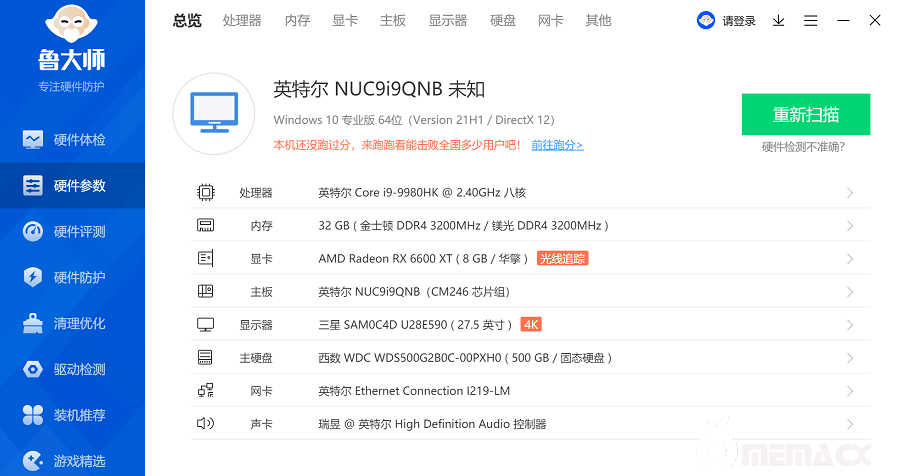Click the NUC9i9QNB (CM246 芯片组) text

pos(413,292)
